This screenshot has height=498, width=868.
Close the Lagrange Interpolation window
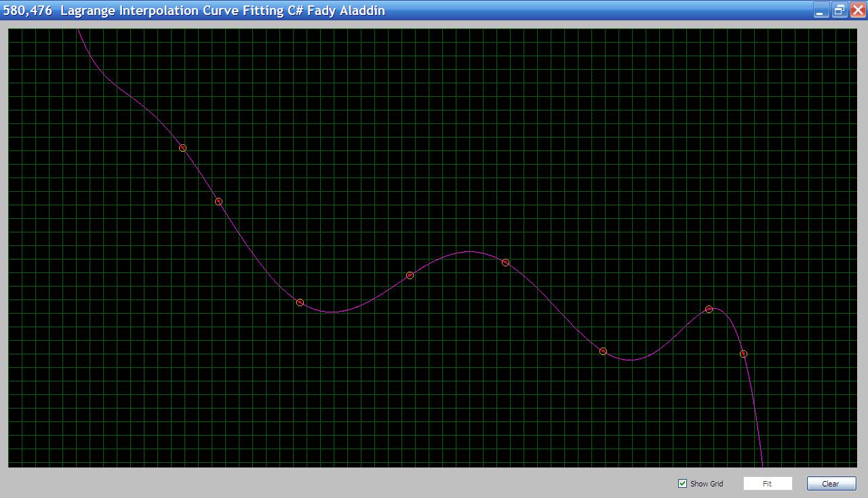[x=857, y=10]
